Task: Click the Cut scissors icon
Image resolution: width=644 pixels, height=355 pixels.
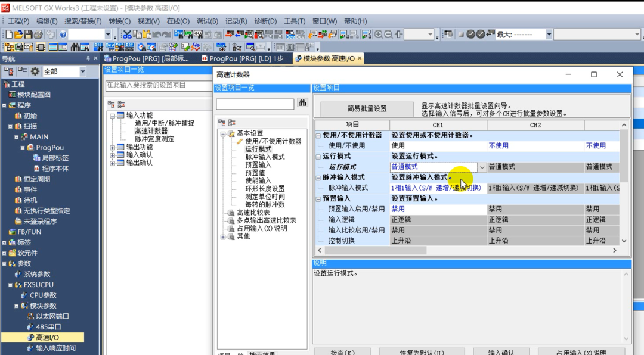Action: 128,35
